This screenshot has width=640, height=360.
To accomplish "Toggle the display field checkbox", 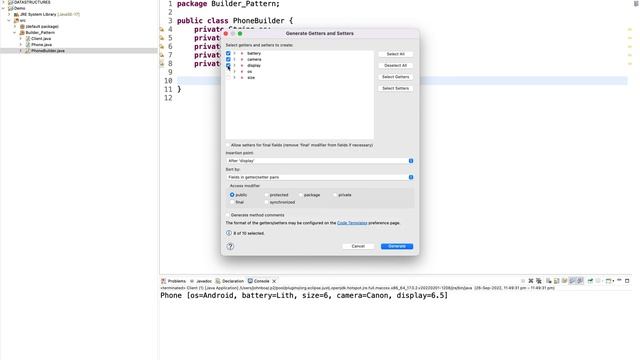I will [228, 65].
